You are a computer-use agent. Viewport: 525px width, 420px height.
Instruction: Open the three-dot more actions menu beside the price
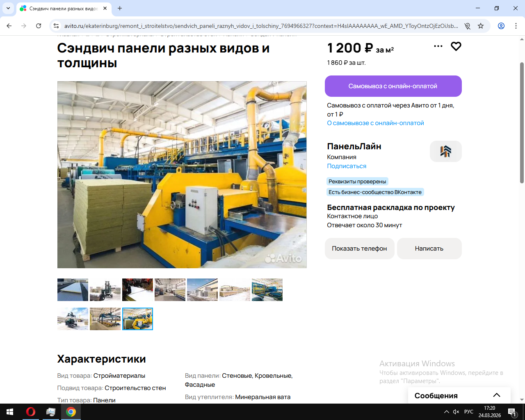[438, 46]
